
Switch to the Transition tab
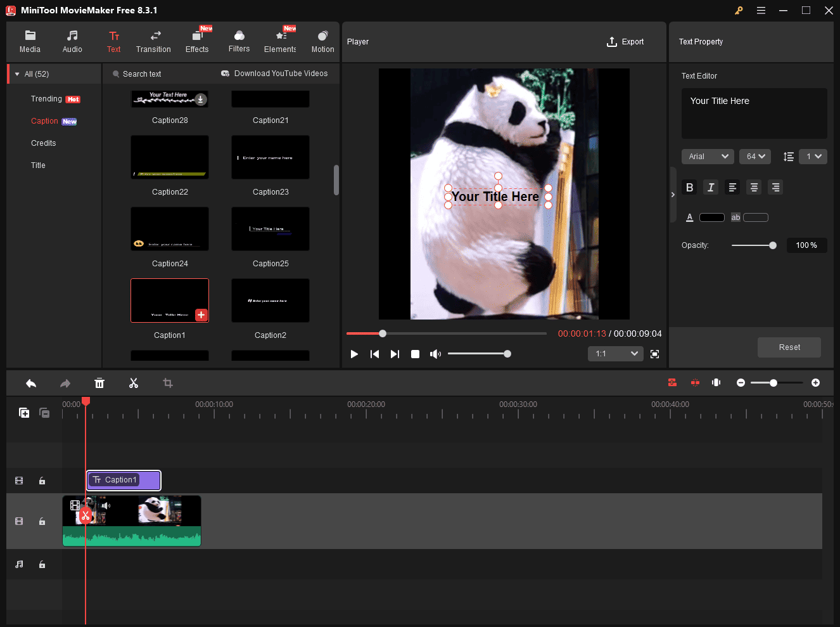coord(153,41)
